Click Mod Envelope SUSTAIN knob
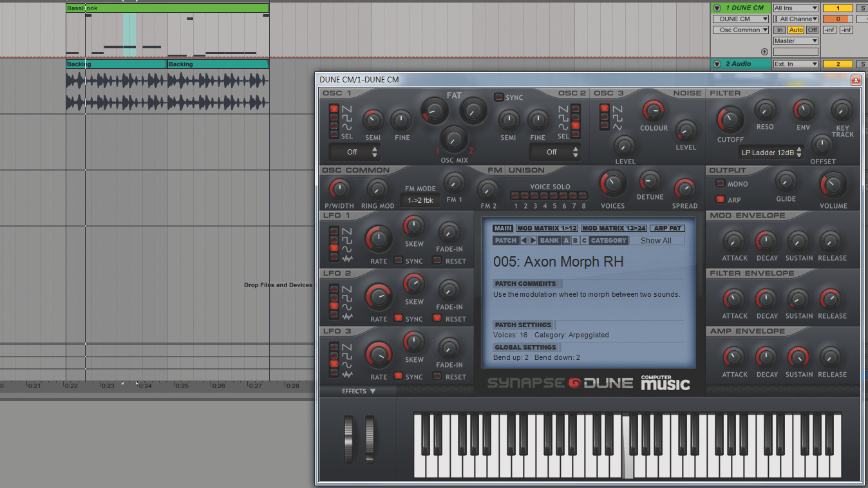Screen dimensions: 868x488 pos(798,241)
